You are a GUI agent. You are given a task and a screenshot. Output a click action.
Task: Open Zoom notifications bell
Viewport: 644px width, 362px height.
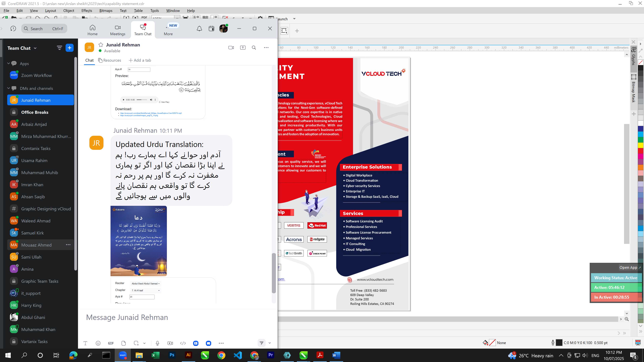coord(199,28)
